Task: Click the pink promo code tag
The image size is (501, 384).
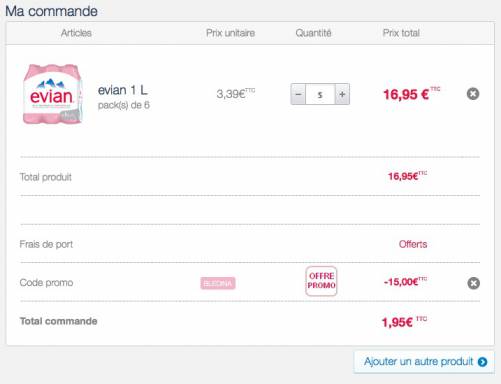Action: pos(218,283)
